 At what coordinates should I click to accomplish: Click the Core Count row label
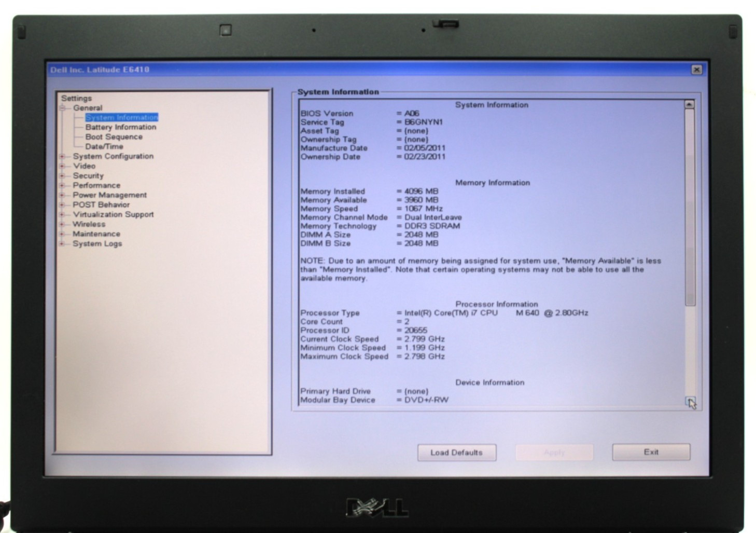click(321, 322)
